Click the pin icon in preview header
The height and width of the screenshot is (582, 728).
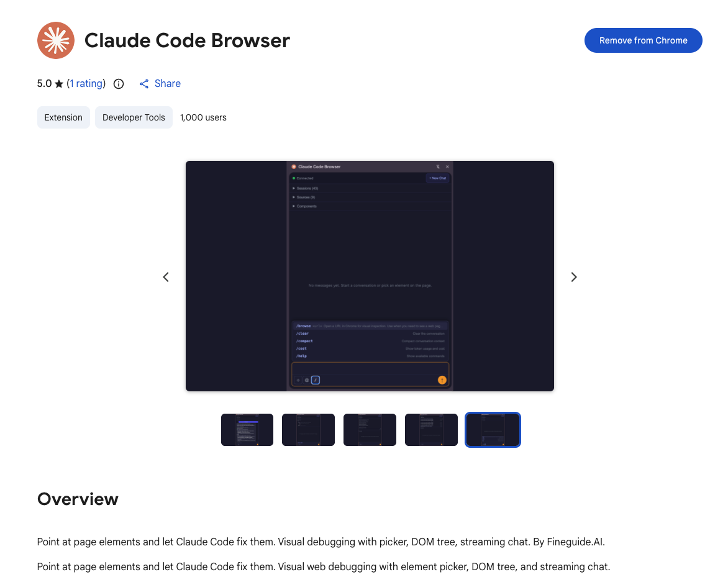438,166
